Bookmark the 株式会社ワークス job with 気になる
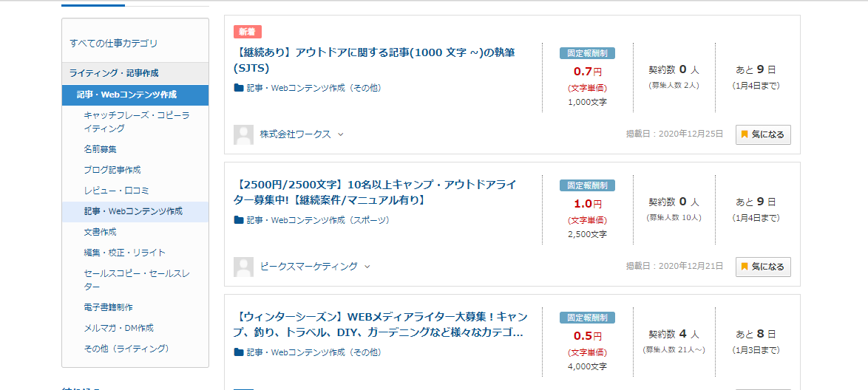Viewport: 868px width, 390px height. click(763, 134)
